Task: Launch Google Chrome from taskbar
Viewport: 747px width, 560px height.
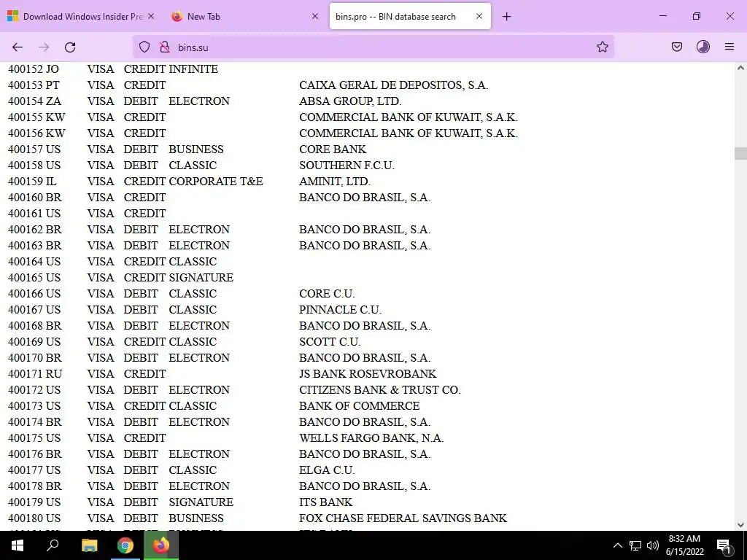Action: click(x=125, y=545)
